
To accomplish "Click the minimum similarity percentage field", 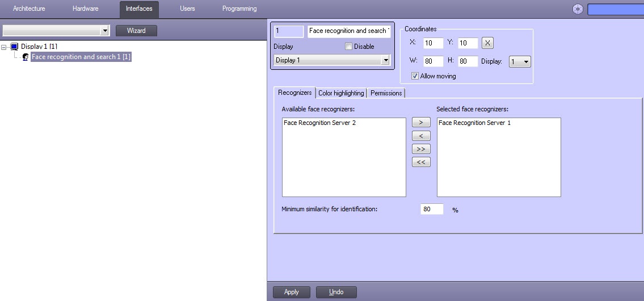I will click(432, 209).
